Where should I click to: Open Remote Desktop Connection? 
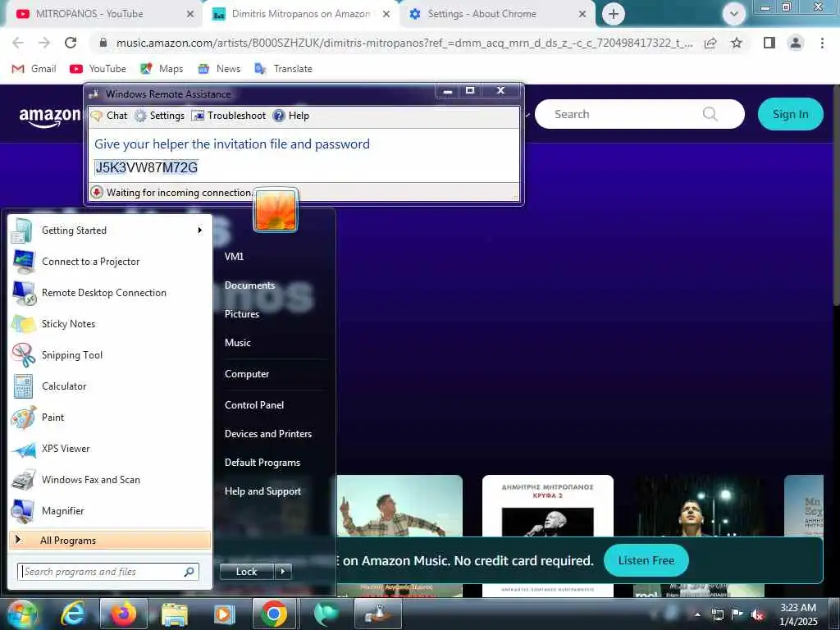click(110, 293)
